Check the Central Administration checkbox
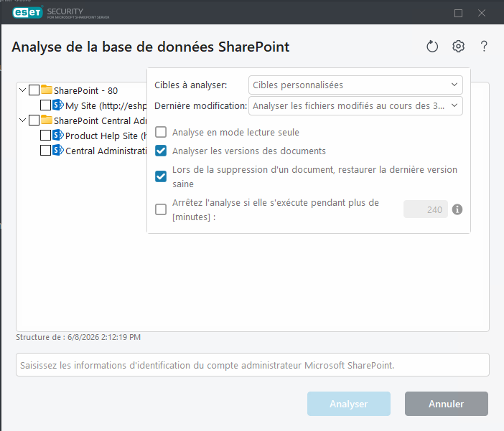The image size is (504, 431). [x=45, y=151]
